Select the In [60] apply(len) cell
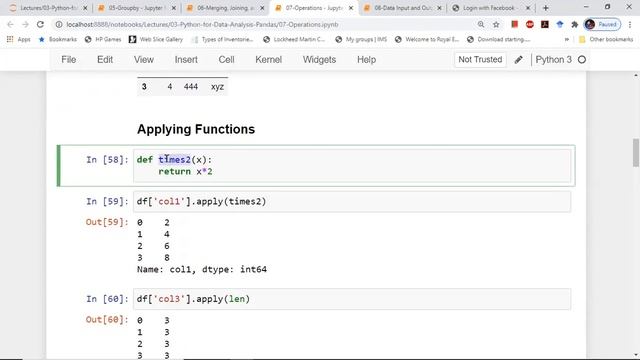 352,299
